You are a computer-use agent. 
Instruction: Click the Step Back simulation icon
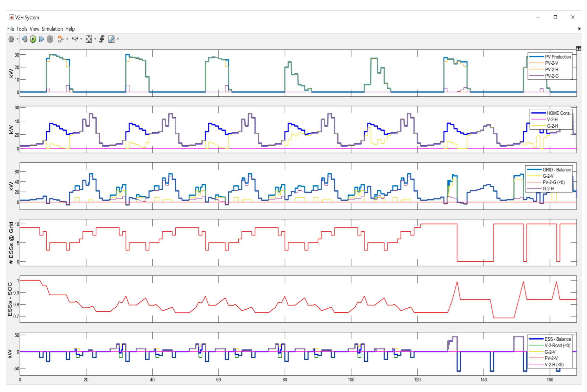25,39
